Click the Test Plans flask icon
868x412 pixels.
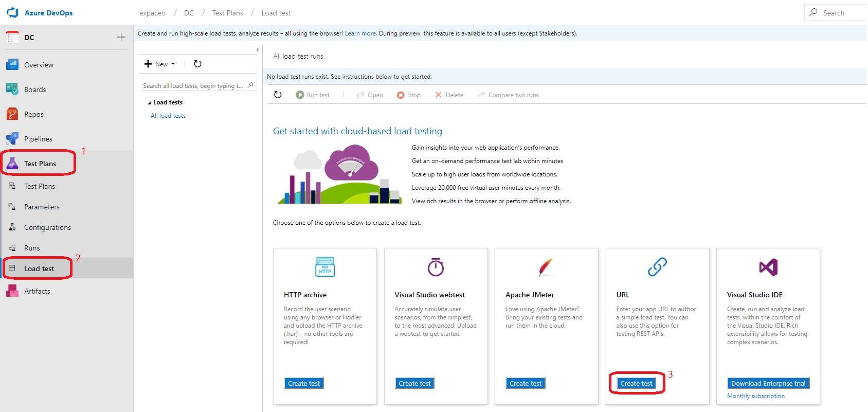(12, 164)
